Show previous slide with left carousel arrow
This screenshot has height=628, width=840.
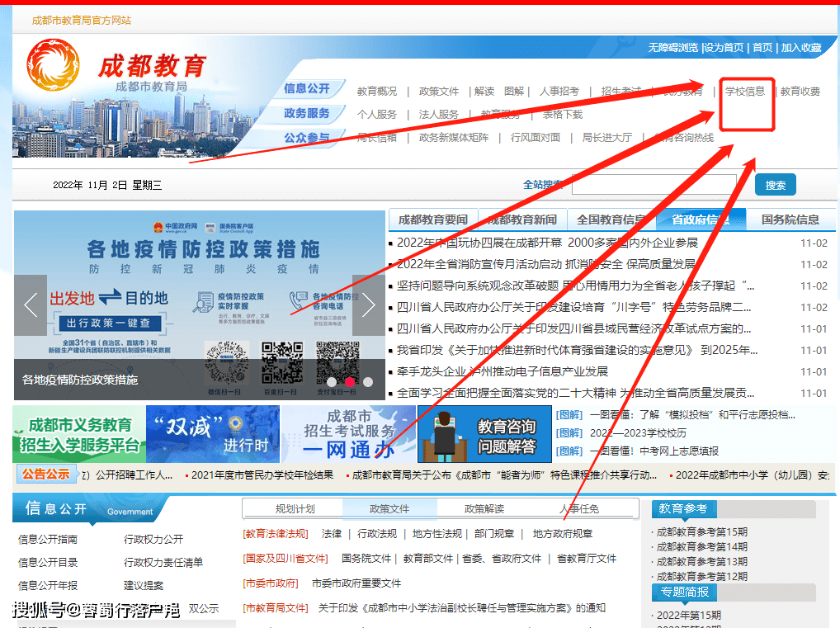31,305
